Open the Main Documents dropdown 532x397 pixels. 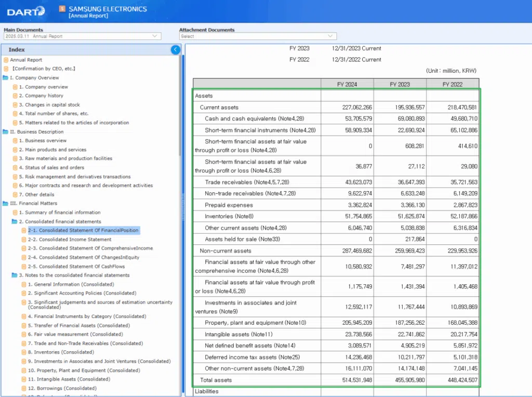point(82,36)
